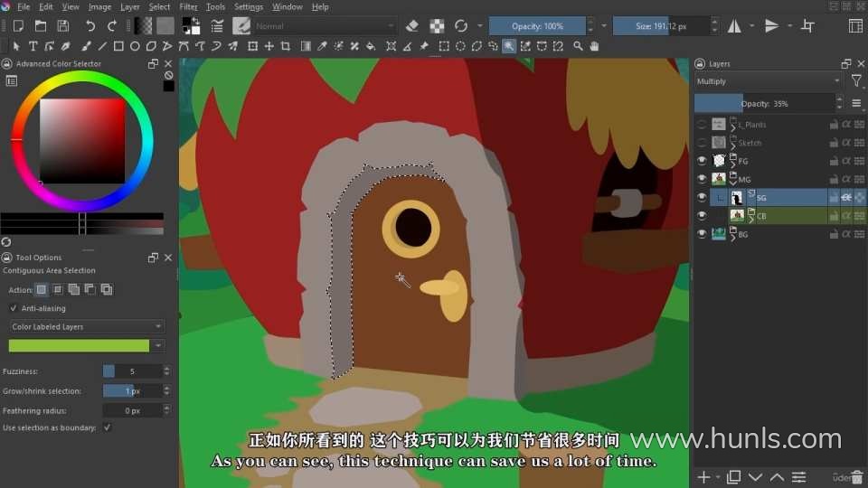Select the Ellipse shape tool
868x488 pixels.
click(x=135, y=46)
